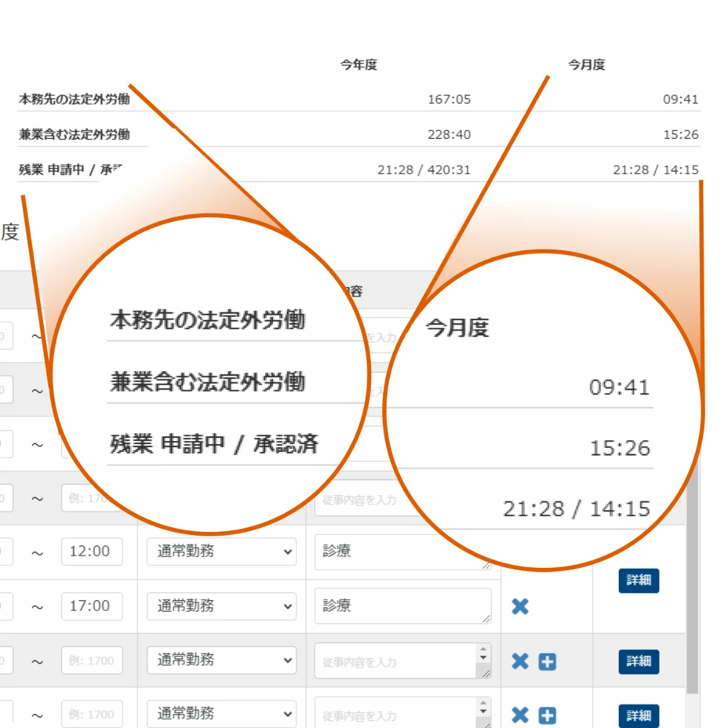Click the end-time field showing 12:00
This screenshot has height=728, width=728.
click(92, 551)
